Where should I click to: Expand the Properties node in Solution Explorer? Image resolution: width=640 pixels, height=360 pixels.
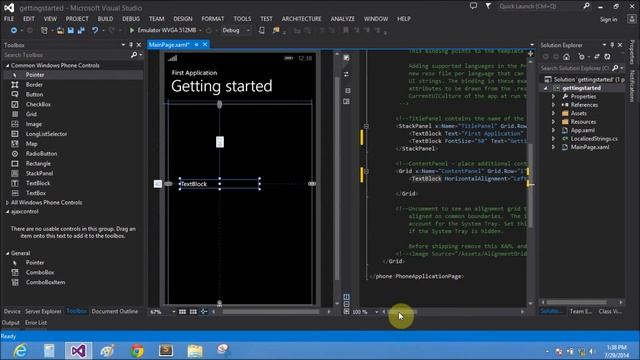point(554,96)
